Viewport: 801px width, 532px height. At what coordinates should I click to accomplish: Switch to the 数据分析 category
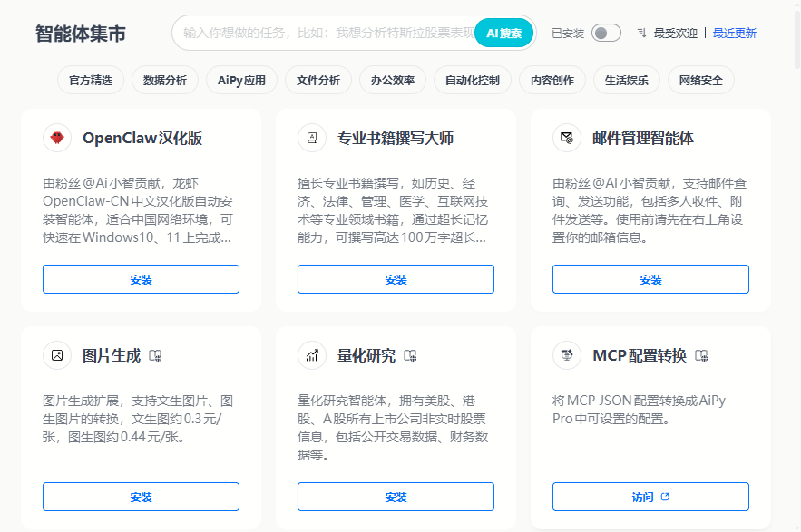[x=165, y=80]
